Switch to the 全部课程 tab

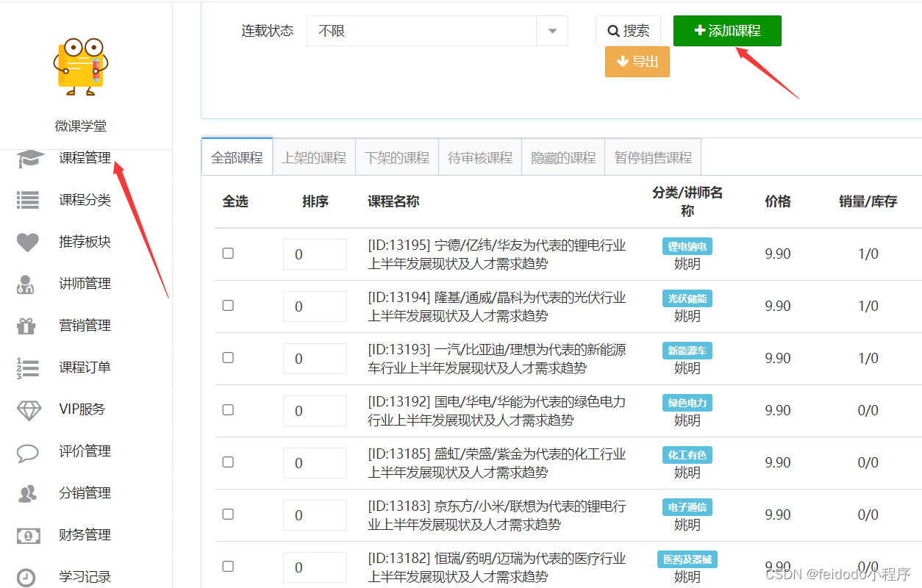(237, 157)
